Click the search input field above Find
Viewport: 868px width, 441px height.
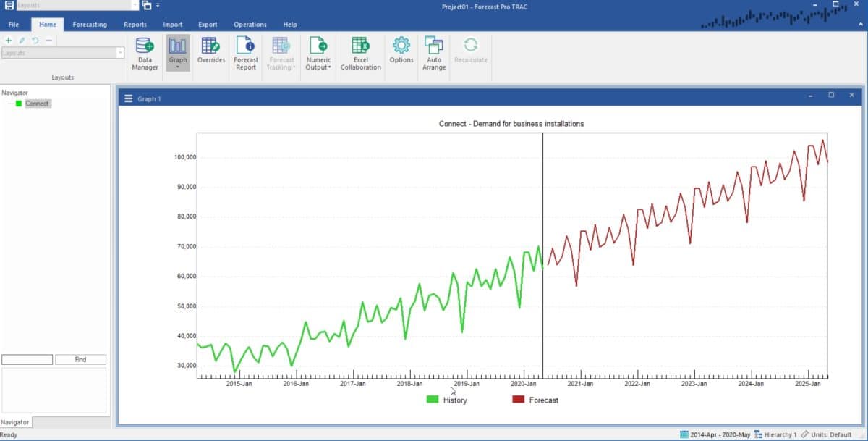click(x=27, y=359)
